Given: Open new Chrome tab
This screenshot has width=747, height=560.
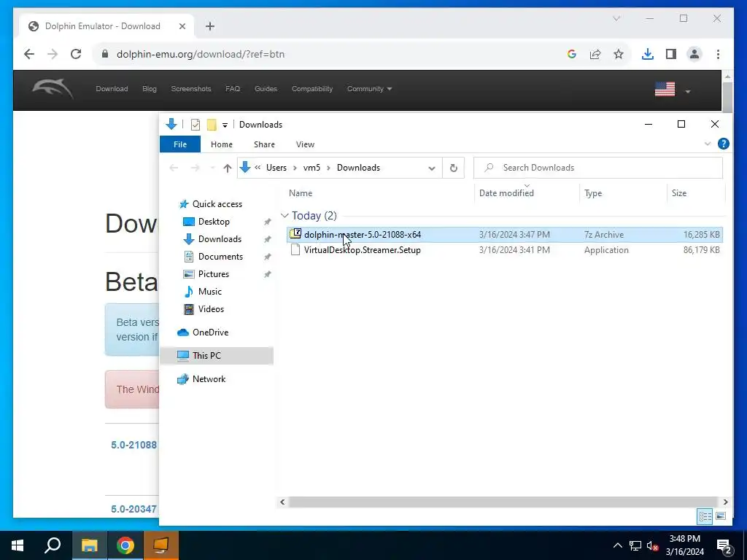Looking at the screenshot, I should coord(210,27).
